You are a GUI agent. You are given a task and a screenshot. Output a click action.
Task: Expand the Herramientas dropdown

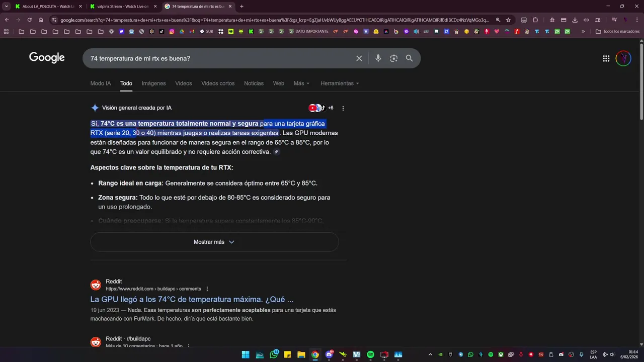coord(340,83)
